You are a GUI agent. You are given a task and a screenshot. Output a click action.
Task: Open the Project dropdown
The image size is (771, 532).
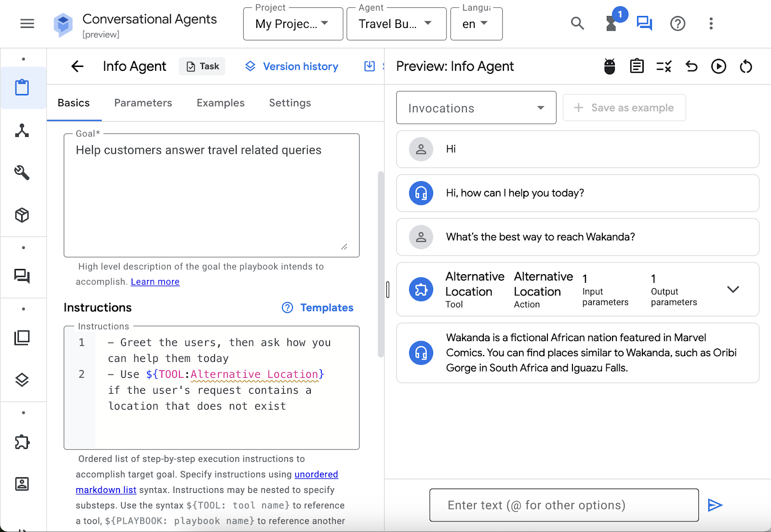pos(293,24)
